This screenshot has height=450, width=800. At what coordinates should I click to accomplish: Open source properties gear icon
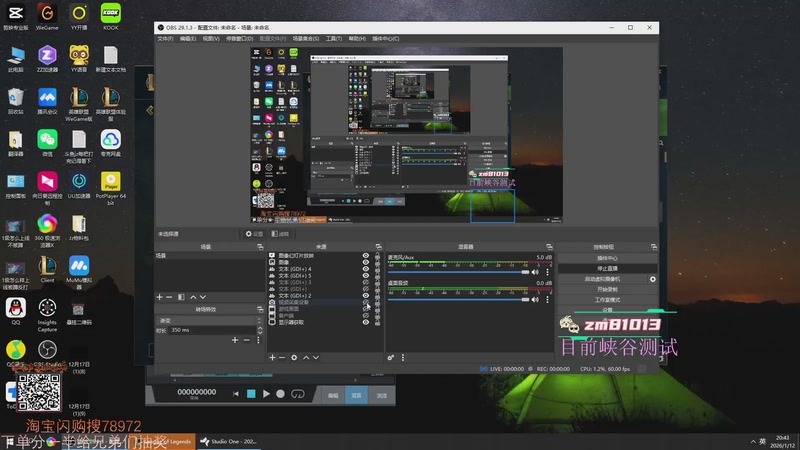tap(294, 358)
